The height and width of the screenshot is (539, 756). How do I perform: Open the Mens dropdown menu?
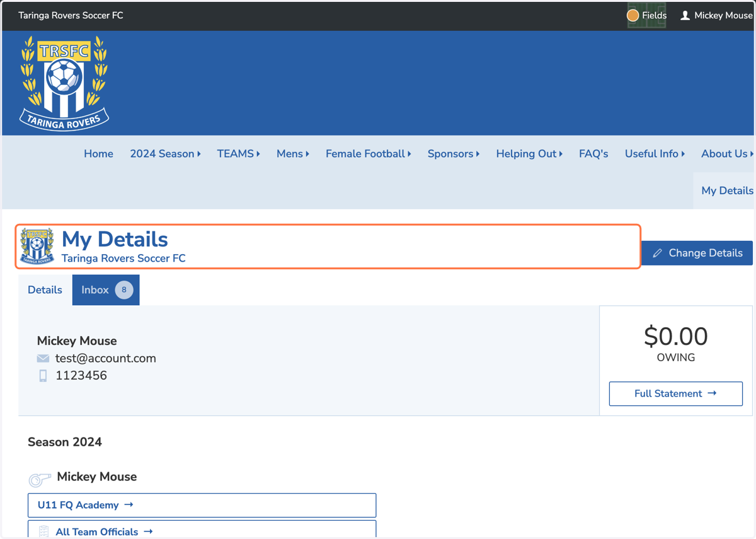click(x=292, y=154)
